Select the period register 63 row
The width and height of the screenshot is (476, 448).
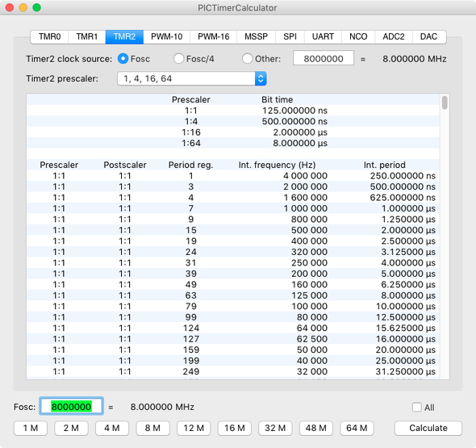pos(233,295)
